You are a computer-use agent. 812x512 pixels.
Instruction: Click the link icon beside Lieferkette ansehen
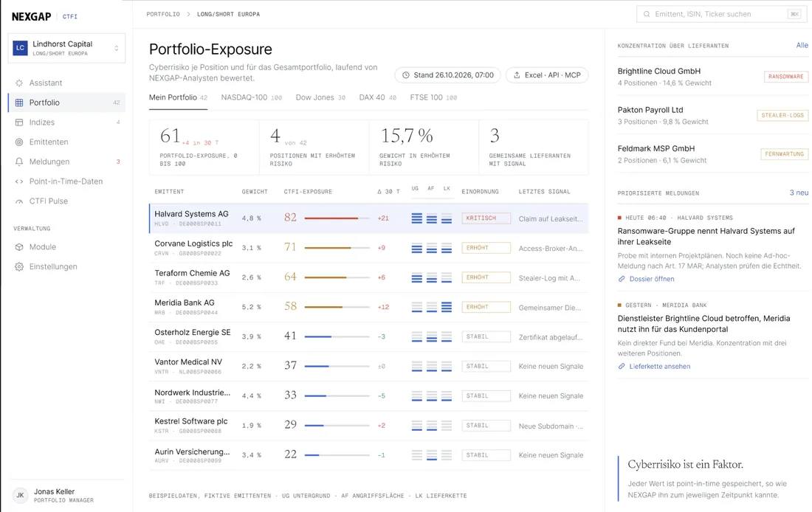(622, 367)
